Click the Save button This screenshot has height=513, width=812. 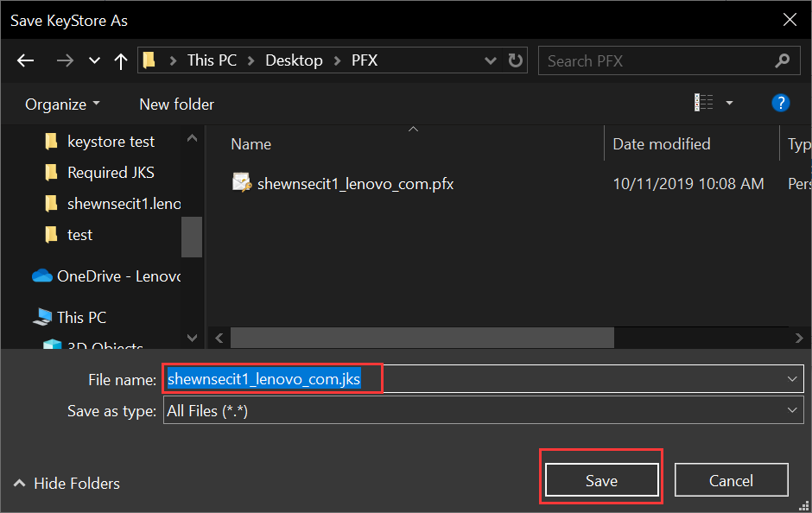pos(600,479)
